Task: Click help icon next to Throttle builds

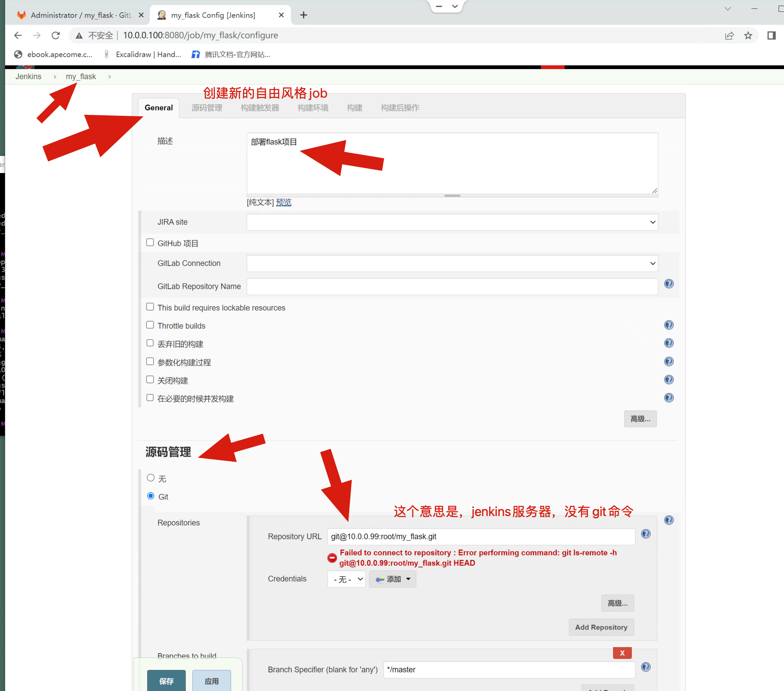Action: coord(669,325)
